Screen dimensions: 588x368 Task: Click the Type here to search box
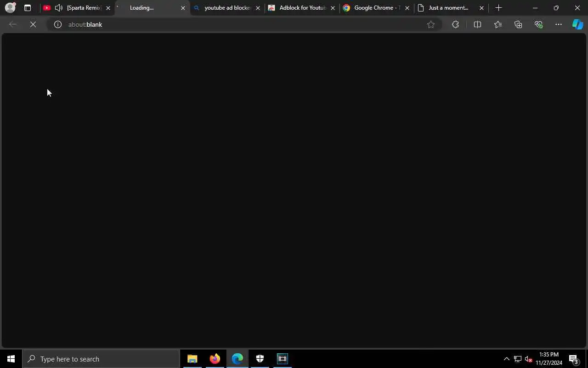coord(101,359)
